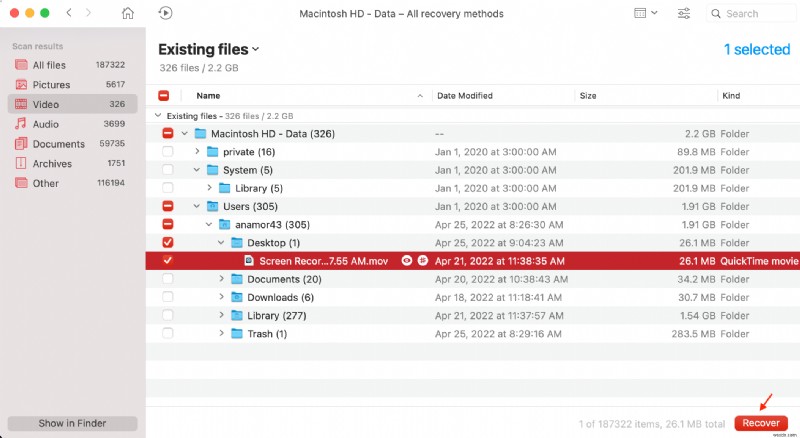Click the hex view icon on mov row
Image resolution: width=800 pixels, height=438 pixels.
[x=423, y=261]
